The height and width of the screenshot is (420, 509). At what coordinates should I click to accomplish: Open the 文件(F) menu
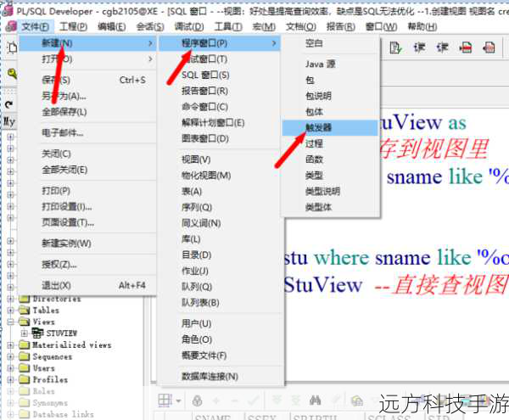(35, 26)
